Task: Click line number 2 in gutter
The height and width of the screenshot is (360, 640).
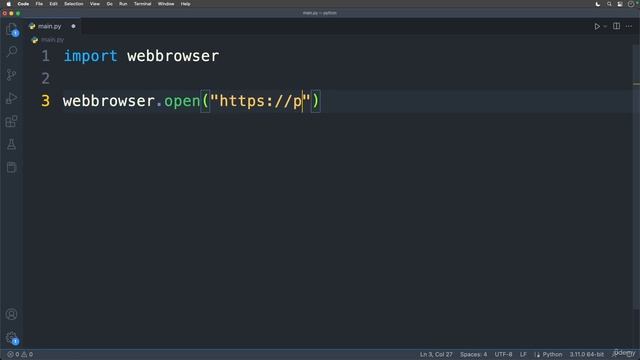Action: pyautogui.click(x=45, y=78)
